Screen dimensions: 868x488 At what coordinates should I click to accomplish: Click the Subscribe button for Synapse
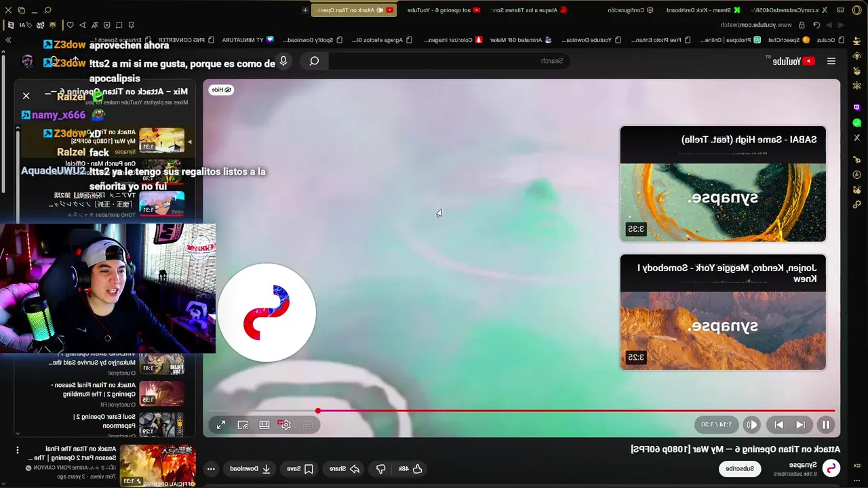pyautogui.click(x=740, y=468)
